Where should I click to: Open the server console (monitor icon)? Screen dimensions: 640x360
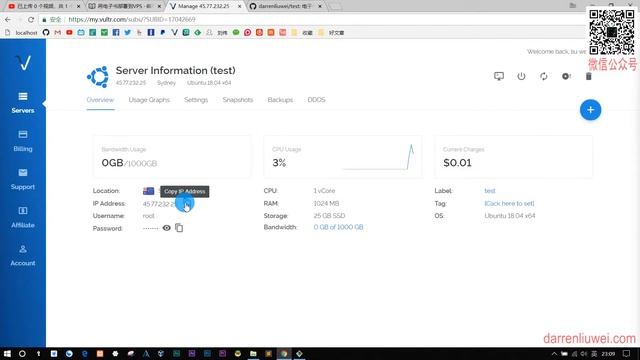pyautogui.click(x=499, y=76)
